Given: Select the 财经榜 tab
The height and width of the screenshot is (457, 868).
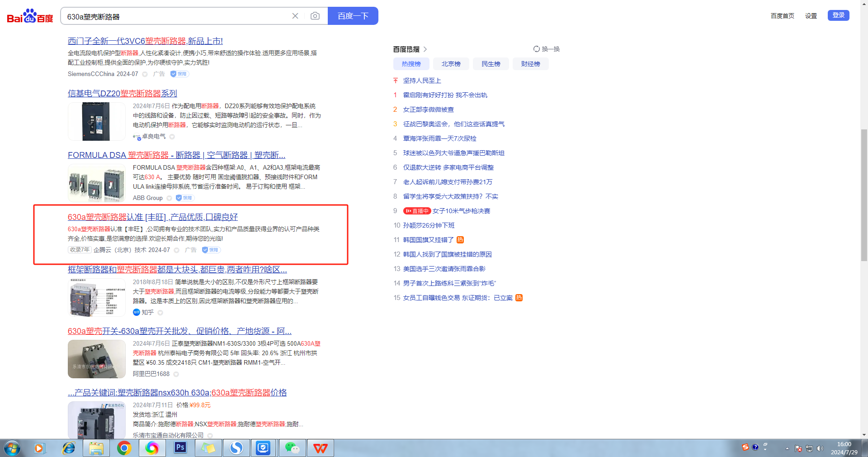Looking at the screenshot, I should tap(530, 64).
